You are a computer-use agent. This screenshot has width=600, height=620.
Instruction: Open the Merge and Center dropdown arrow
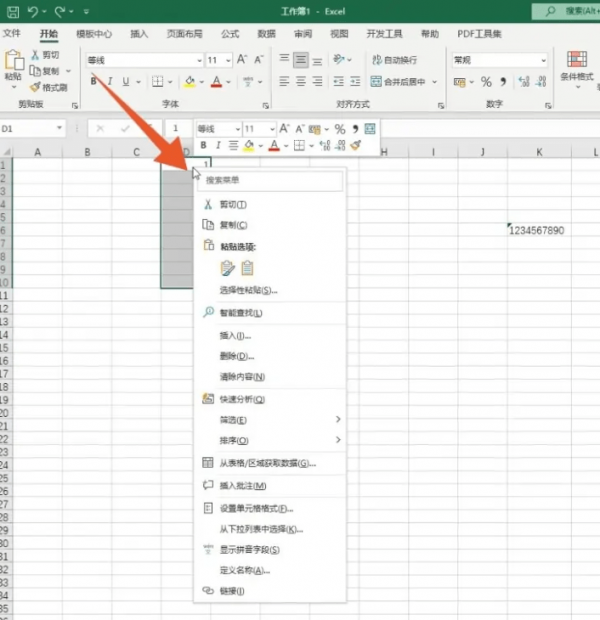click(434, 82)
